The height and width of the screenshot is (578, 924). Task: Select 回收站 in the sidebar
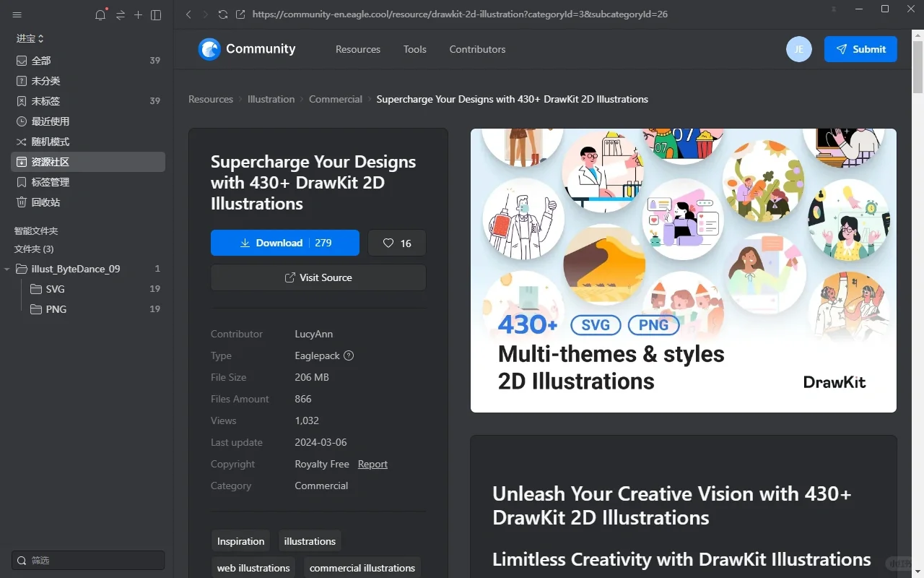88,202
